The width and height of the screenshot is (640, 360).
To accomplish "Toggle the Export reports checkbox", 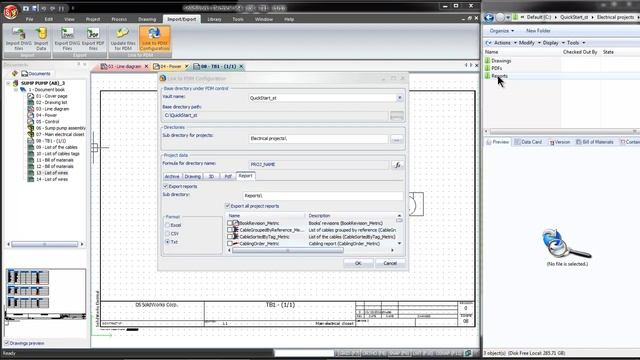I will click(x=166, y=187).
